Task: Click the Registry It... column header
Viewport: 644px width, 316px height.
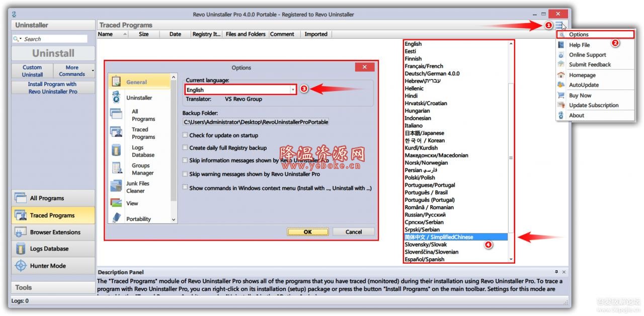Action: click(x=207, y=34)
